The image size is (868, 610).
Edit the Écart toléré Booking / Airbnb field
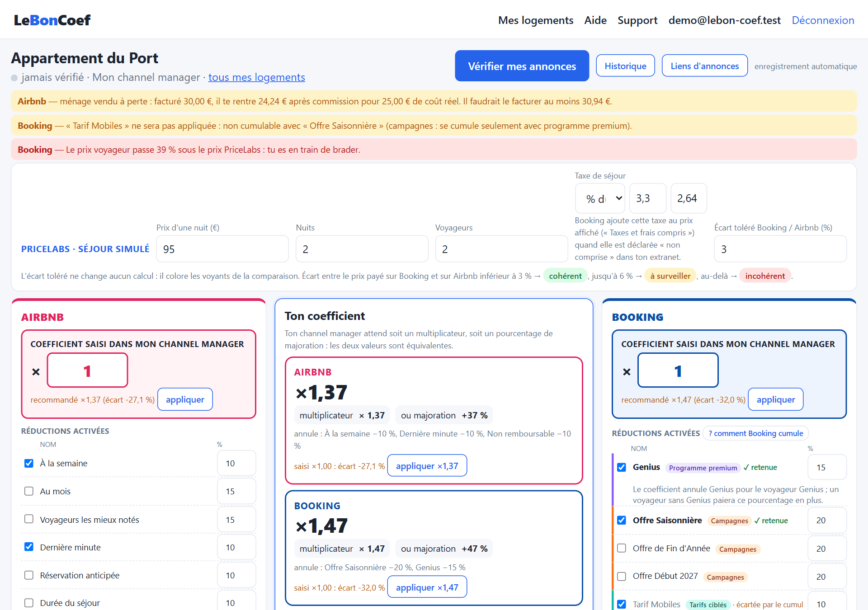click(x=780, y=249)
